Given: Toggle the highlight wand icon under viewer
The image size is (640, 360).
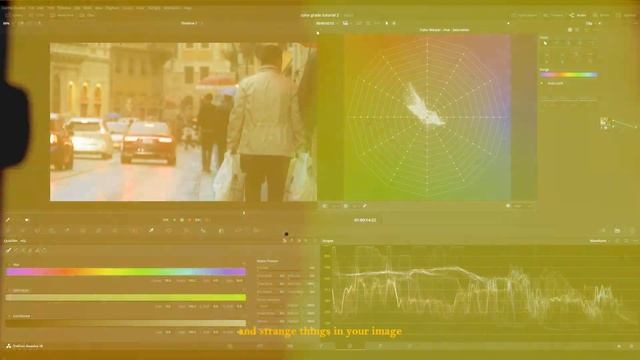Looking at the screenshot, I should pos(8,220).
